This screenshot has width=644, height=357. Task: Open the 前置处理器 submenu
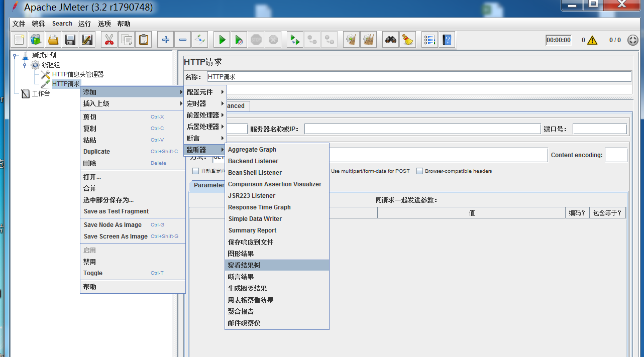pos(205,115)
